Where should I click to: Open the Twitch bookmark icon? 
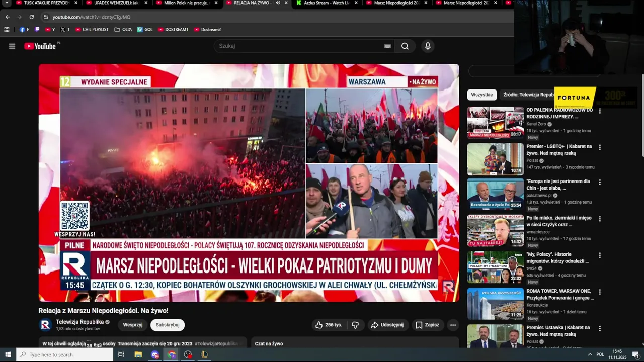coord(37,29)
